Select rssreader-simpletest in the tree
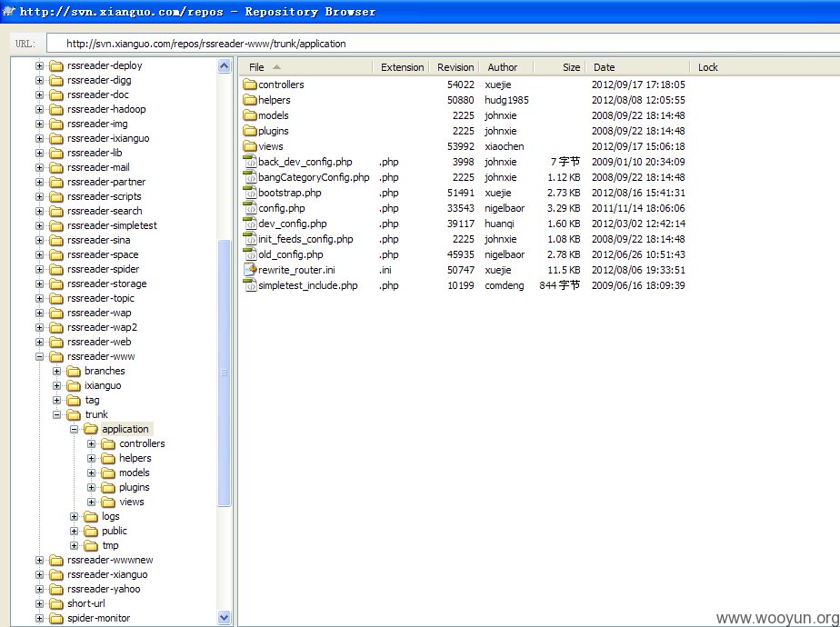This screenshot has height=627, width=840. pyautogui.click(x=112, y=225)
